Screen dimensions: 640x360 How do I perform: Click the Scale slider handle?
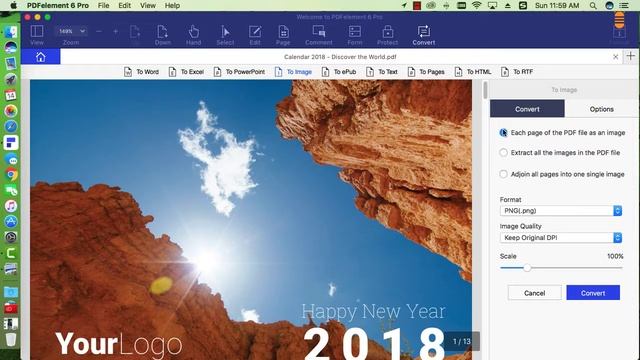[x=527, y=268]
